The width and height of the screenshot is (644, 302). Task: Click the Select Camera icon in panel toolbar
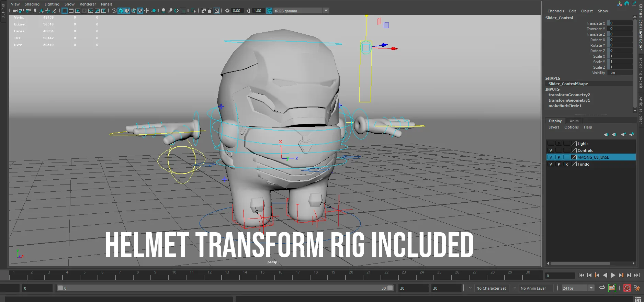coord(15,11)
